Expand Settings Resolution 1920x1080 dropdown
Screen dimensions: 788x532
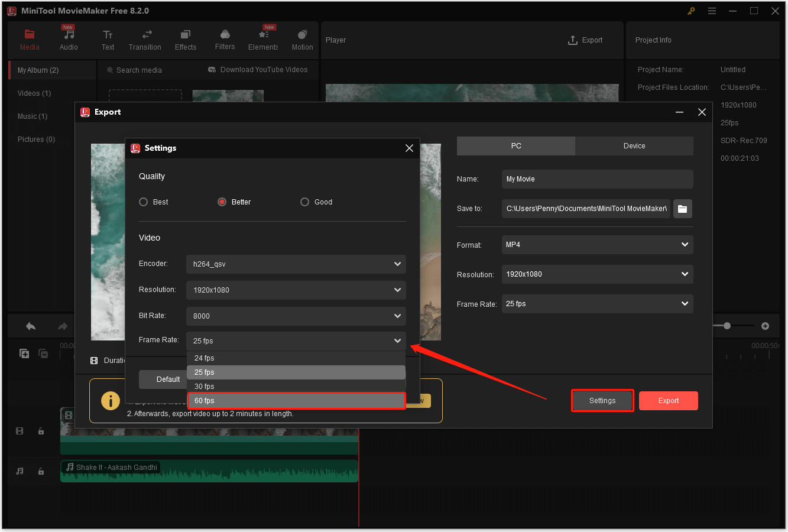(296, 290)
